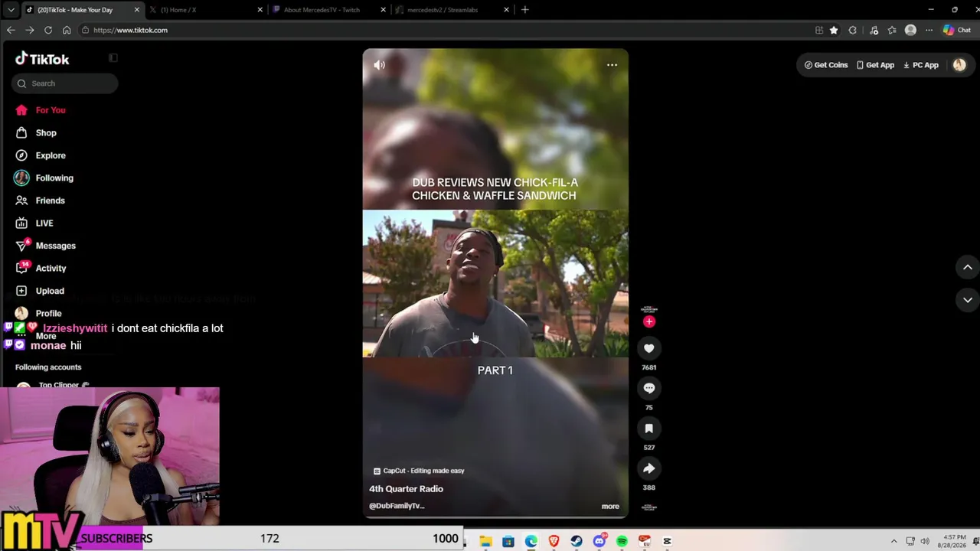The height and width of the screenshot is (551, 980).
Task: Open the tab list dropdown
Action: 11,10
